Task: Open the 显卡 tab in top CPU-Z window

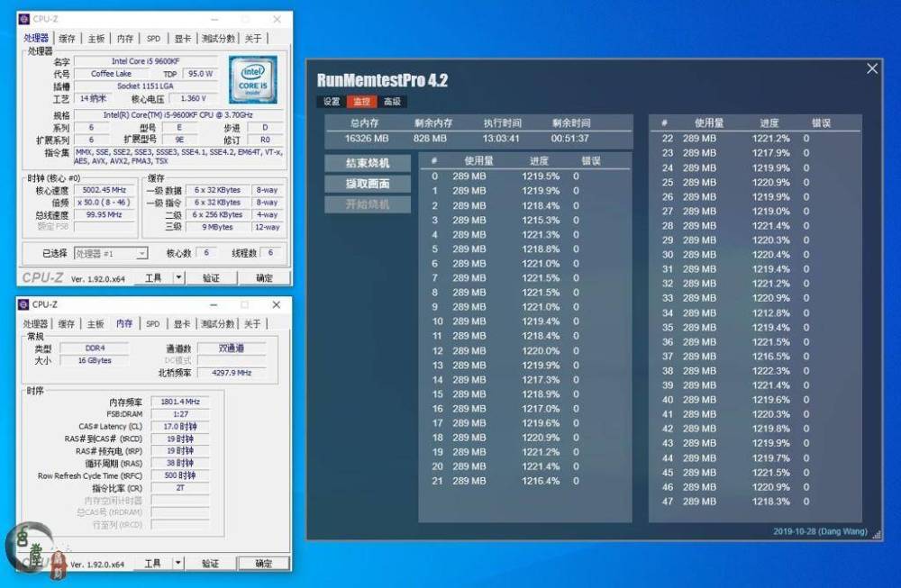Action: pyautogui.click(x=182, y=39)
